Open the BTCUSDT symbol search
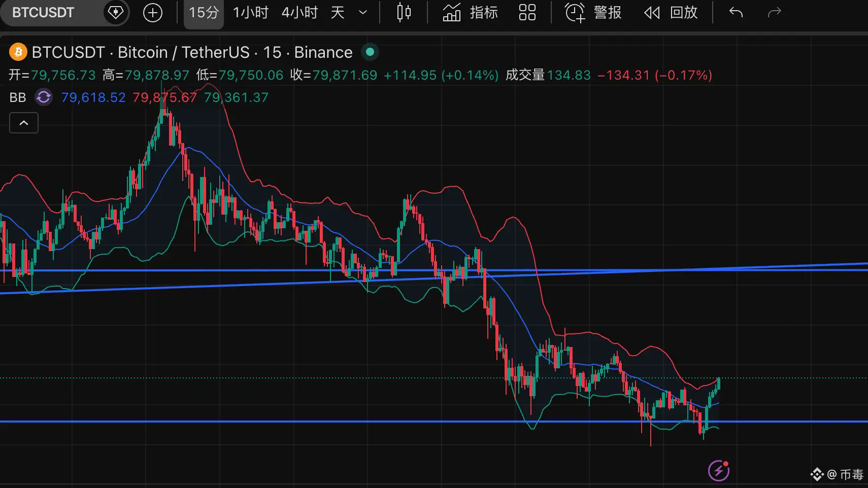Image resolution: width=868 pixels, height=488 pixels. tap(44, 12)
